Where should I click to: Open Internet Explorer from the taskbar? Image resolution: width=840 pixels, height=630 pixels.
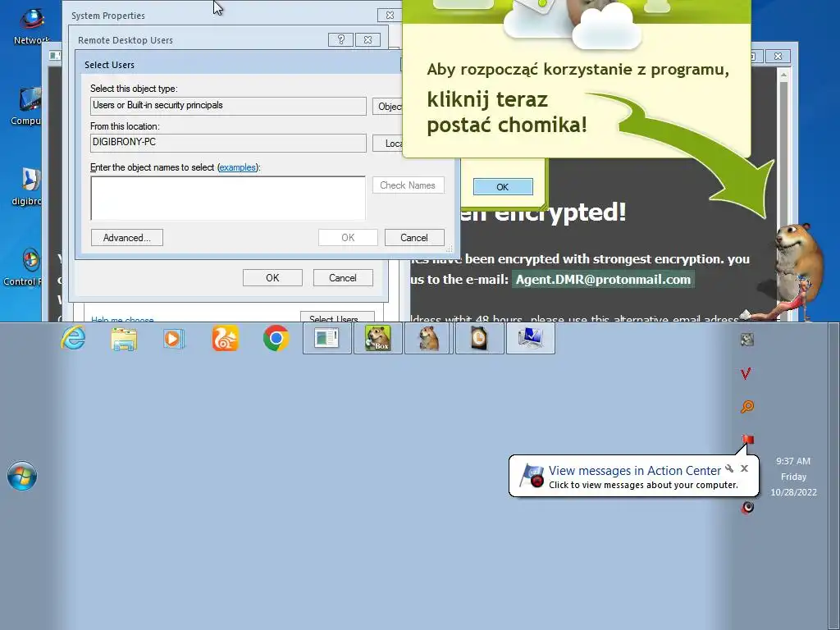point(73,338)
